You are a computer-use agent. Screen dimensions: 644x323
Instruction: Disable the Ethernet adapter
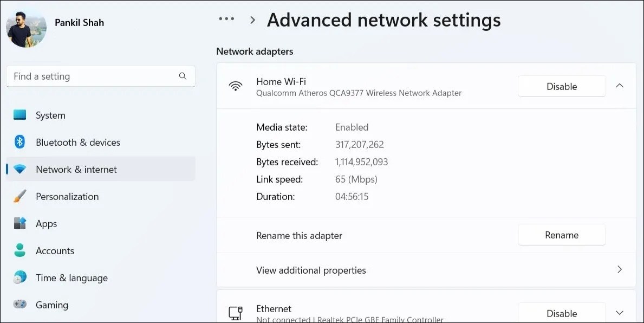tap(561, 313)
